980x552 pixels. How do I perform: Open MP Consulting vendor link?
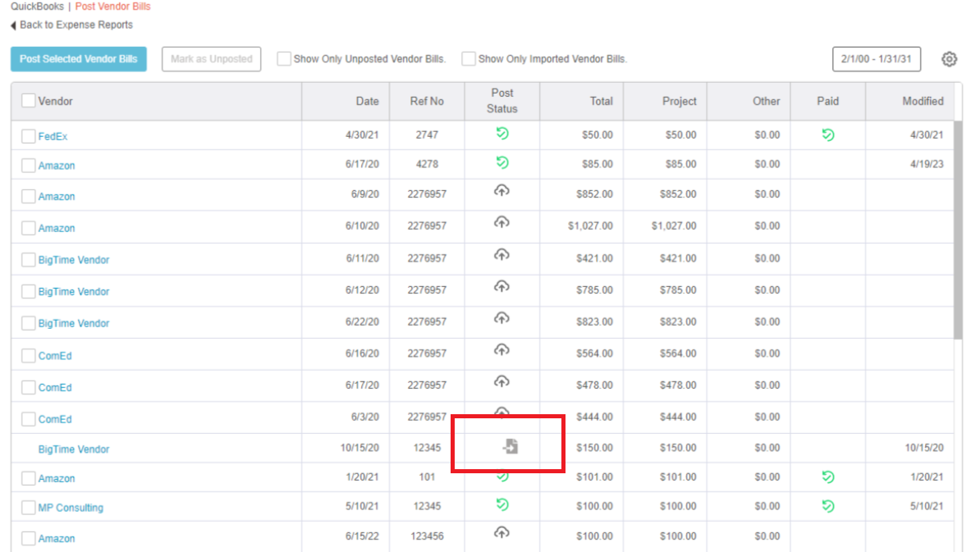[71, 508]
